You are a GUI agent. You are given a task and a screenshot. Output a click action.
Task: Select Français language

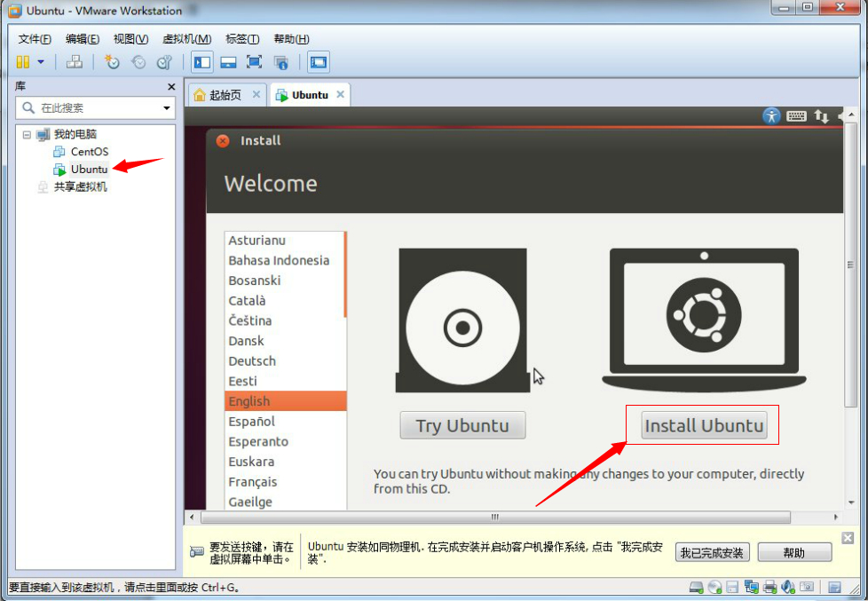[285, 482]
